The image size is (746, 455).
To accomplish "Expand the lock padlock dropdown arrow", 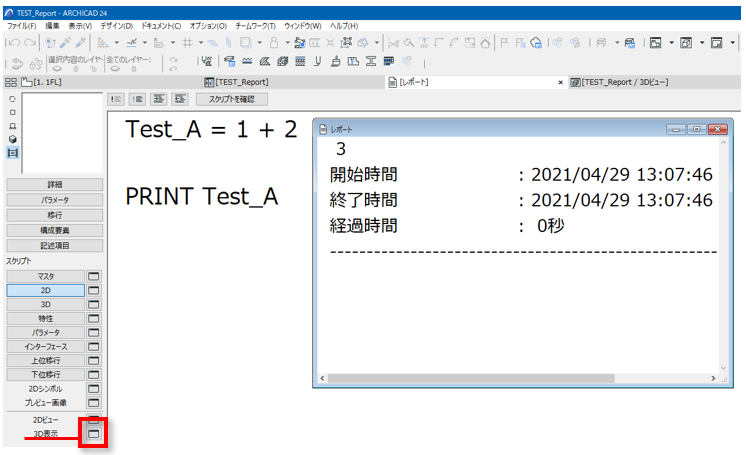I will point(287,43).
